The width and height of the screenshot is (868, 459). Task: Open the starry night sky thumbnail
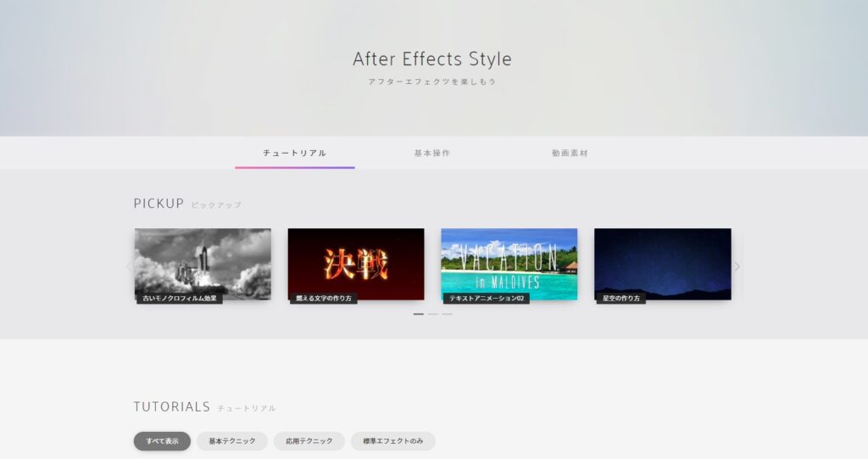click(x=662, y=259)
